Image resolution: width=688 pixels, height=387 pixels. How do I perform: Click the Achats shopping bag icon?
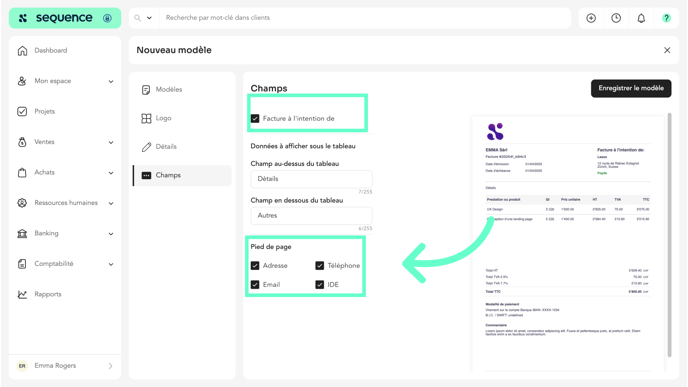point(22,172)
